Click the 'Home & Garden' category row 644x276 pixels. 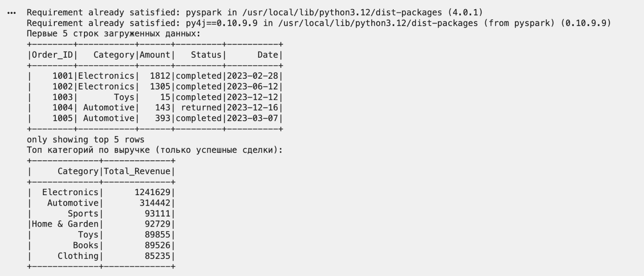pos(65,224)
